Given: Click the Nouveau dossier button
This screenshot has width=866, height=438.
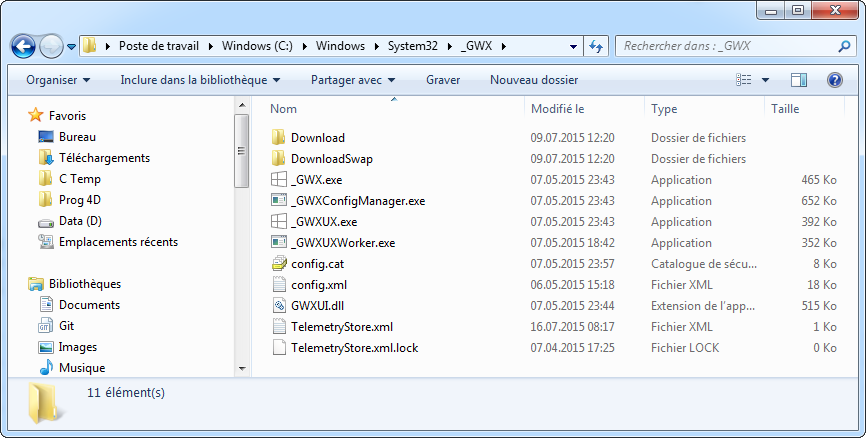Looking at the screenshot, I should (533, 80).
